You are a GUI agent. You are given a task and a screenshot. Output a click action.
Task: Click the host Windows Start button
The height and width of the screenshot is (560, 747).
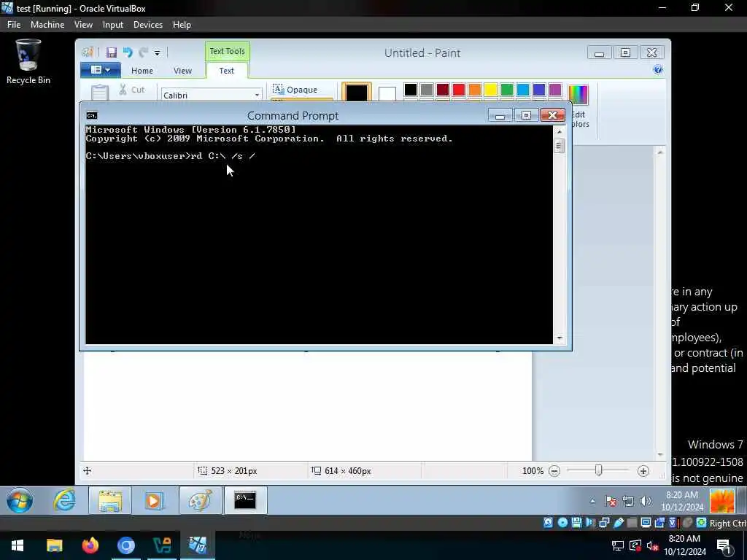18,545
